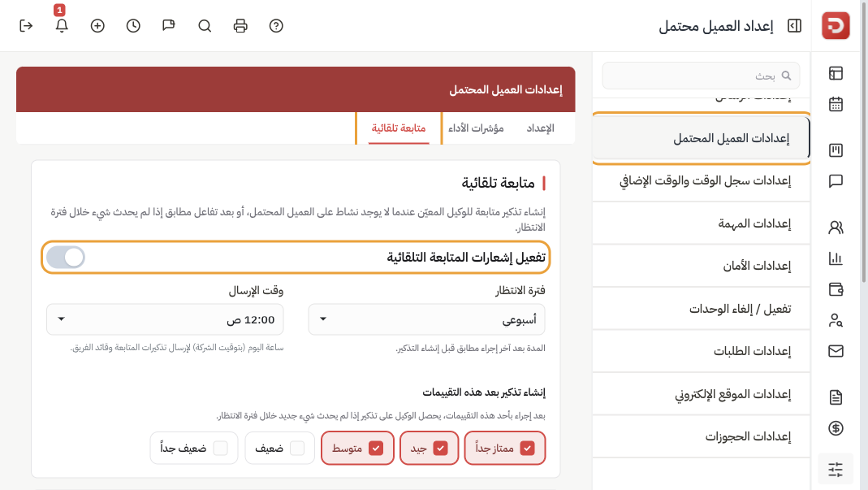Open the dollar circle icon in rail
The image size is (868, 490).
[836, 428]
